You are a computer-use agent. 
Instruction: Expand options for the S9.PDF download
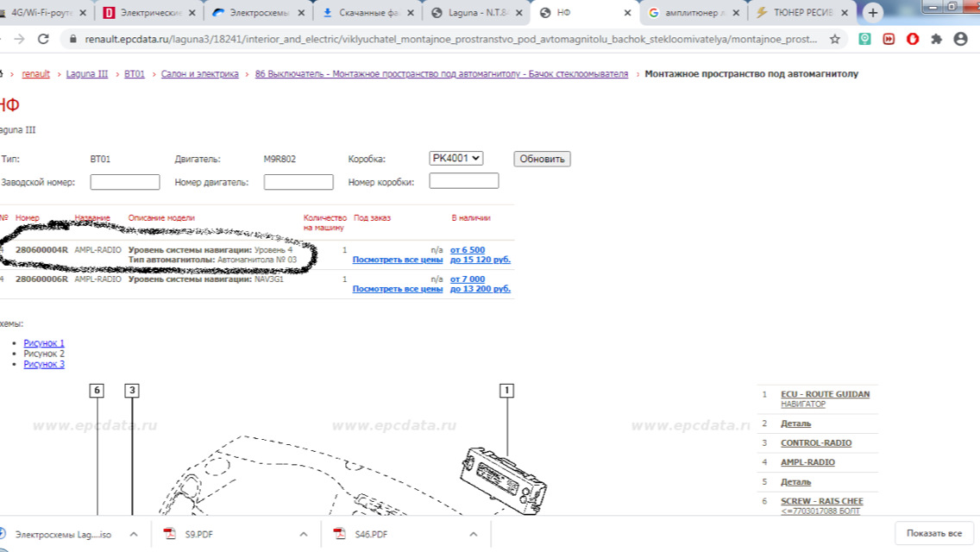tap(303, 535)
